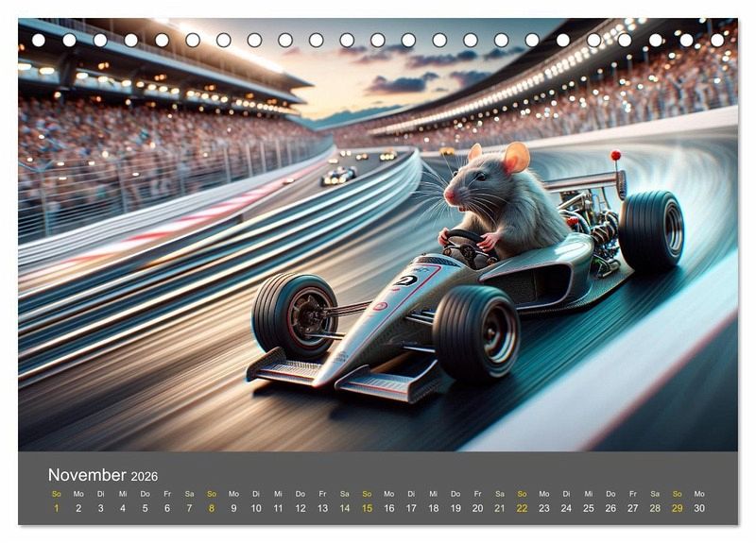Select date 28 in the calendar row

pos(655,508)
